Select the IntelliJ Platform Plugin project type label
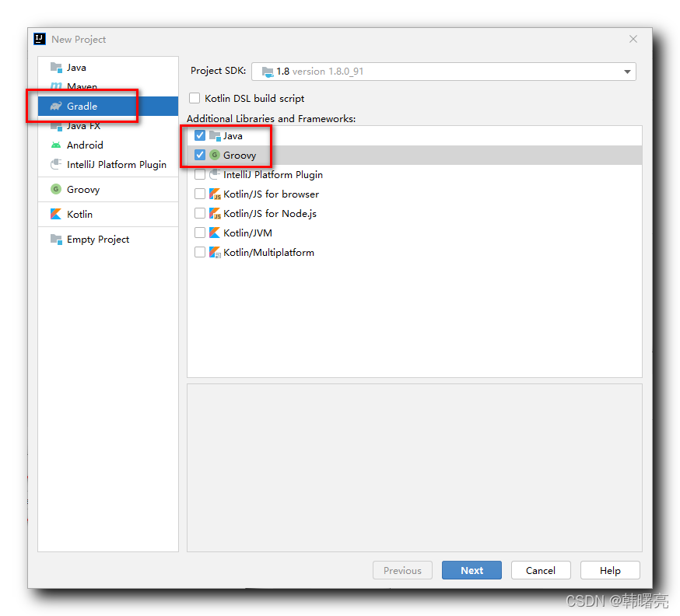680x616 pixels. (117, 165)
